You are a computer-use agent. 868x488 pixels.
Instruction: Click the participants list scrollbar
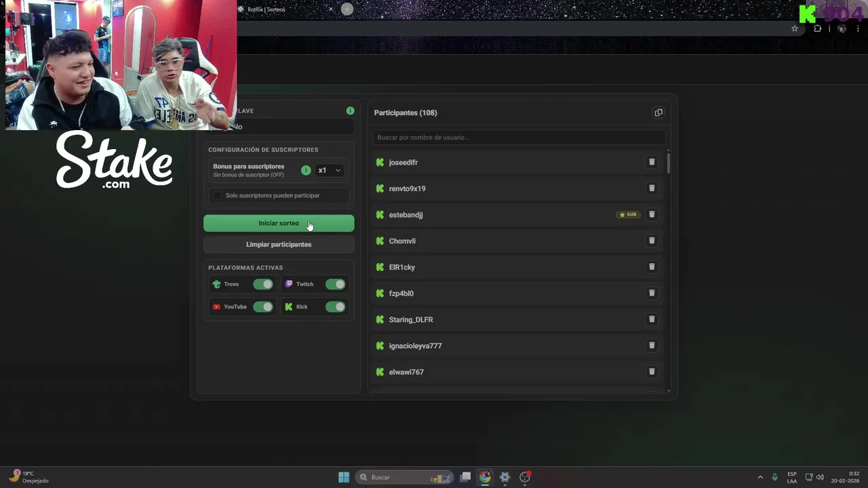(x=669, y=163)
